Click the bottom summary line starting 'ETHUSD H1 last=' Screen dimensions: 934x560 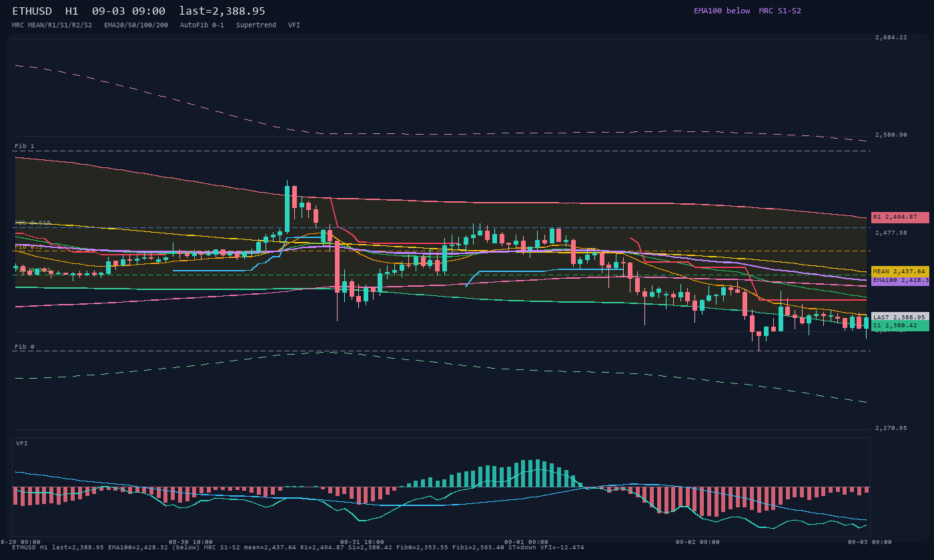click(298, 547)
